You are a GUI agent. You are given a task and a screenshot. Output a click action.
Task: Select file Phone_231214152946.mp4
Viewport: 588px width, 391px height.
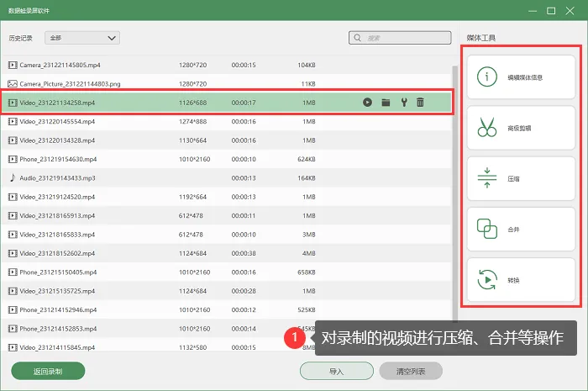click(227, 309)
